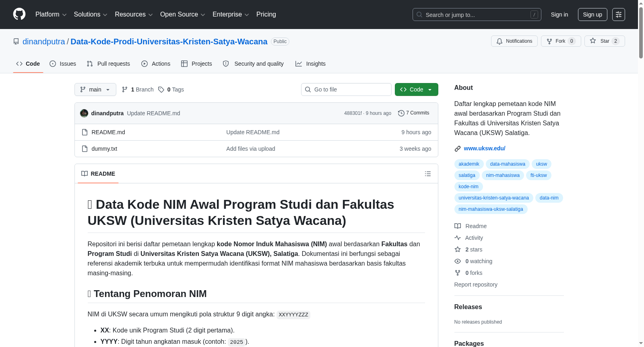The width and height of the screenshot is (644, 347).
Task: Expand the Platform menu
Action: (x=51, y=15)
